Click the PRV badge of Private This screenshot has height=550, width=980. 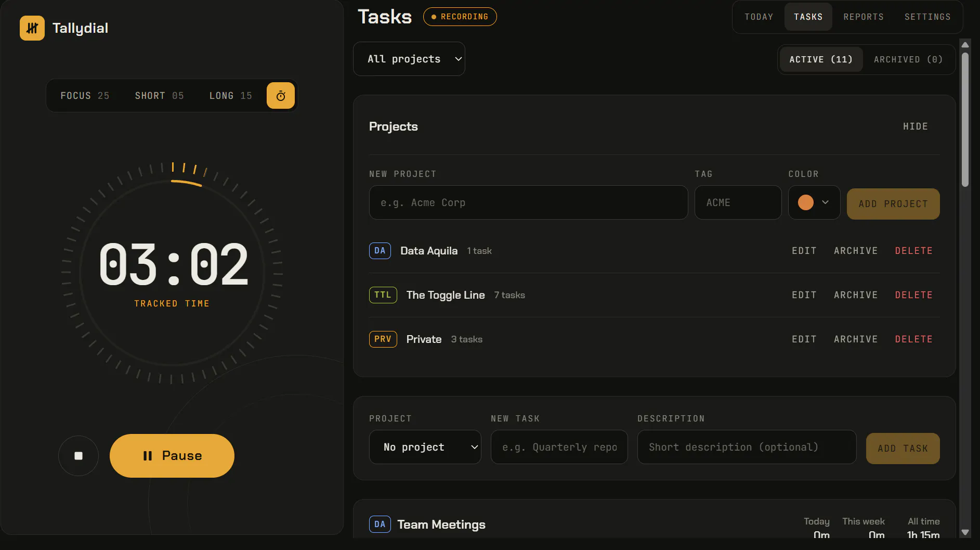point(383,339)
